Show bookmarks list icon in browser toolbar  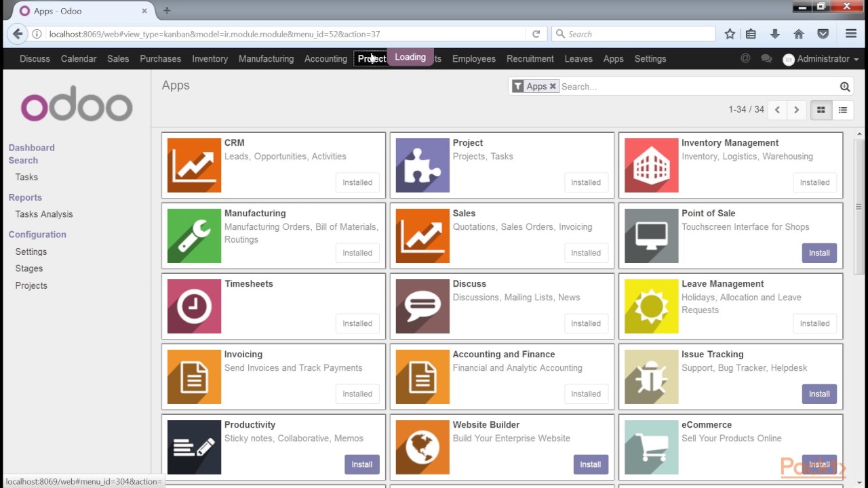pos(751,34)
